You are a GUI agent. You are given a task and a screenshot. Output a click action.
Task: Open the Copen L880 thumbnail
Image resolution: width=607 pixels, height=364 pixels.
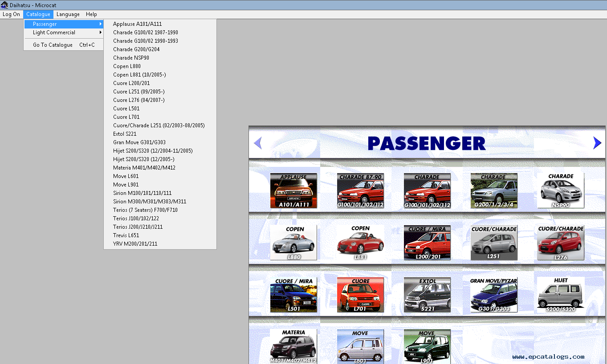pos(293,243)
